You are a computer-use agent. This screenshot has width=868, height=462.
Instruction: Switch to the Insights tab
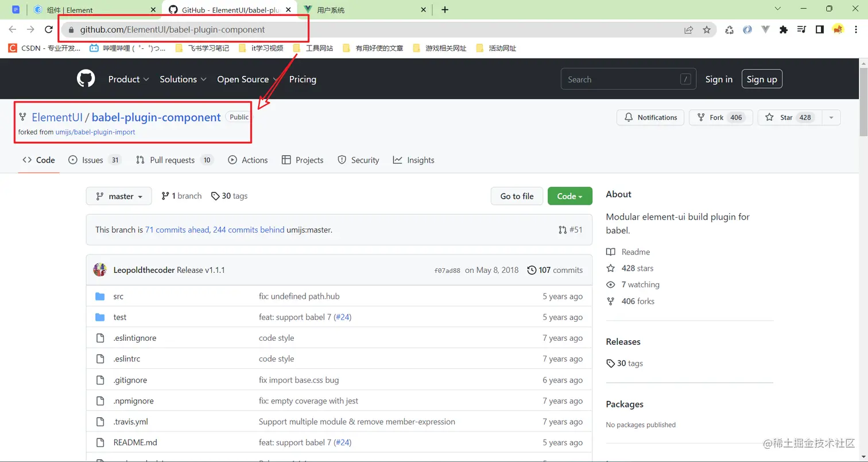point(413,160)
